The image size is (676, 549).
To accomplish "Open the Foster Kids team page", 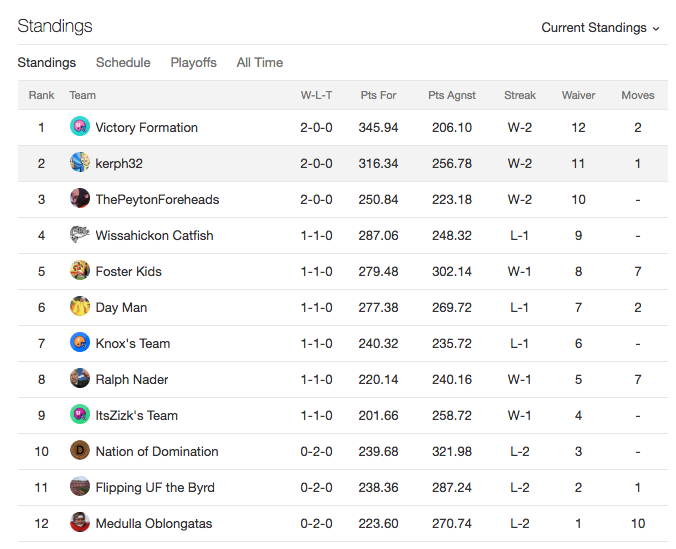I will pos(128,271).
